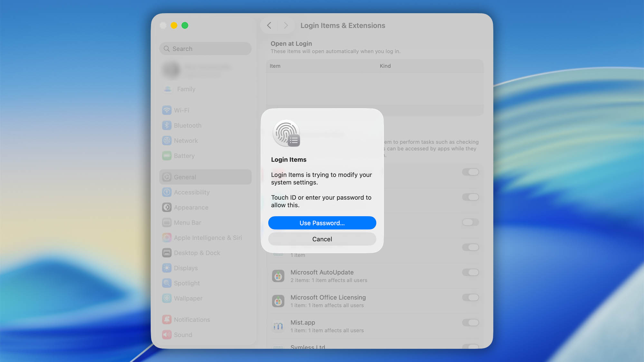
Task: Click the forward navigation chevron
Action: tap(286, 25)
